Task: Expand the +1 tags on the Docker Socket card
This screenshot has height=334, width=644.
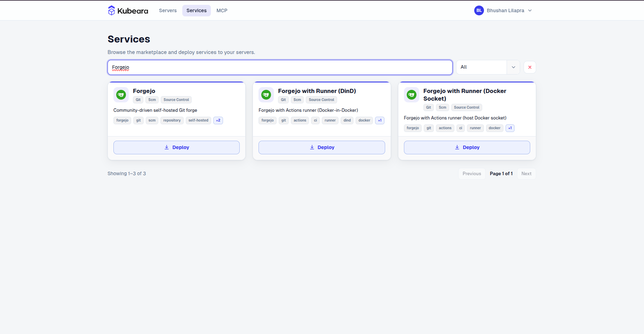Action: (x=510, y=128)
